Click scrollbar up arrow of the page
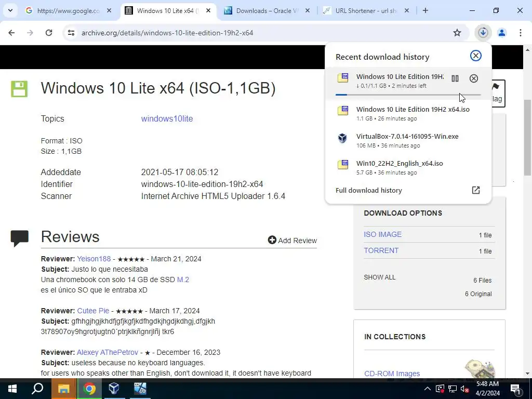 coord(527,50)
